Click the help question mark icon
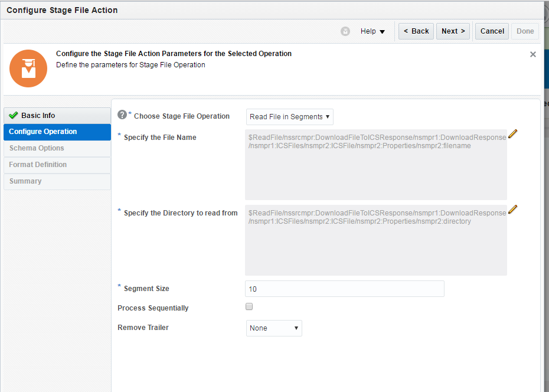This screenshot has height=392, width=549. coord(122,115)
